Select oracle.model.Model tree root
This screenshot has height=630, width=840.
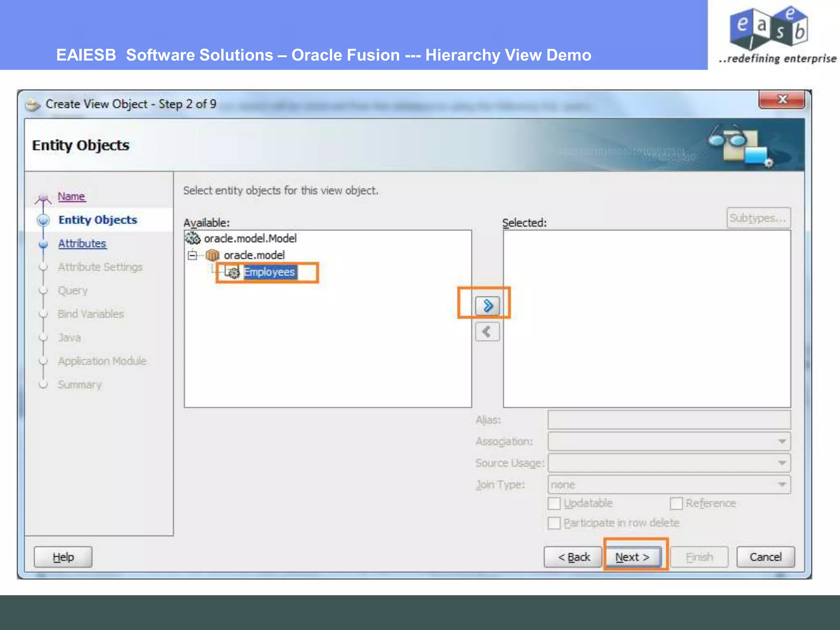point(250,238)
